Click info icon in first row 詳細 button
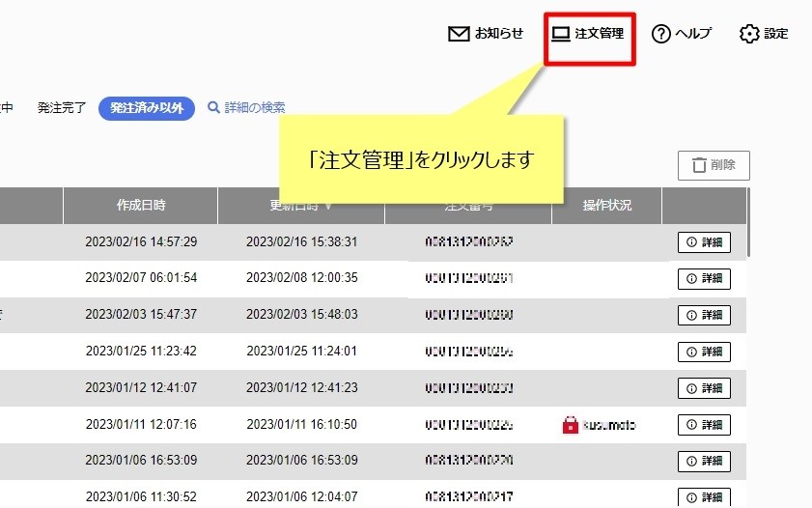812x508 pixels. pyautogui.click(x=691, y=242)
